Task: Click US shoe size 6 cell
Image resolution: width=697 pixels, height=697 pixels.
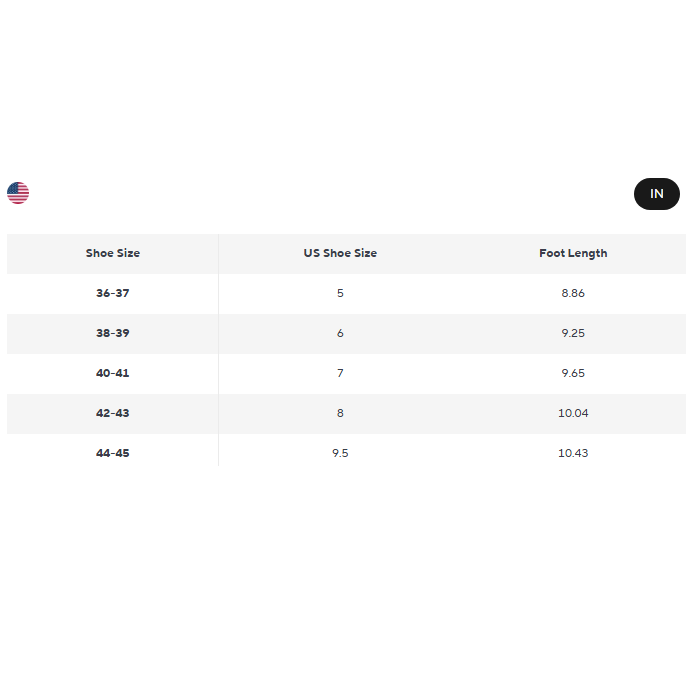Action: pos(340,333)
